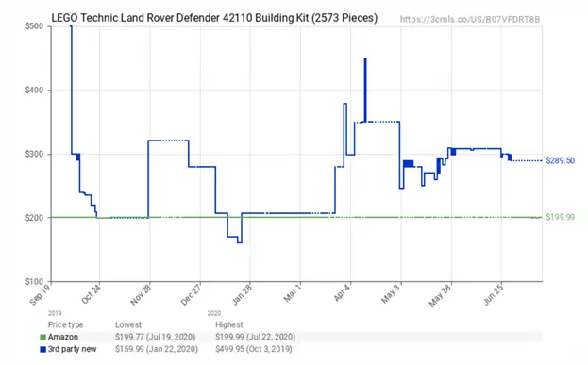Image resolution: width=588 pixels, height=365 pixels.
Task: Select the Nov 28 date label
Action: (141, 294)
